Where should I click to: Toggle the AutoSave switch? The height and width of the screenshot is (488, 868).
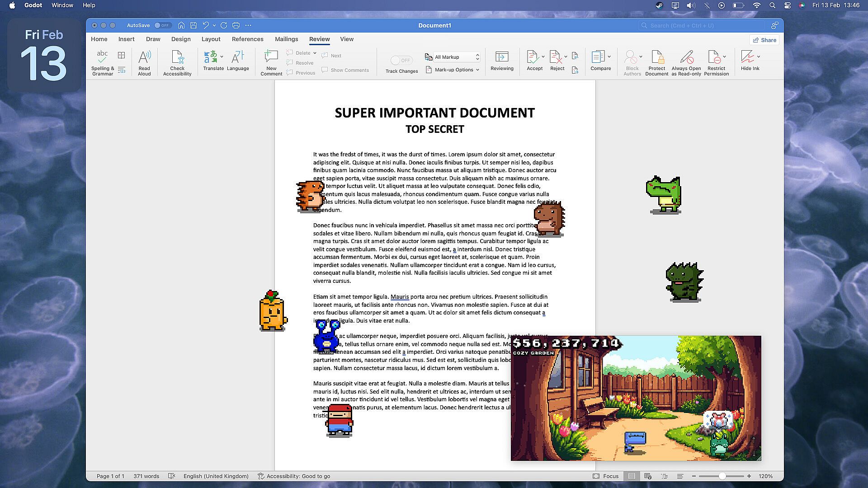tap(162, 25)
